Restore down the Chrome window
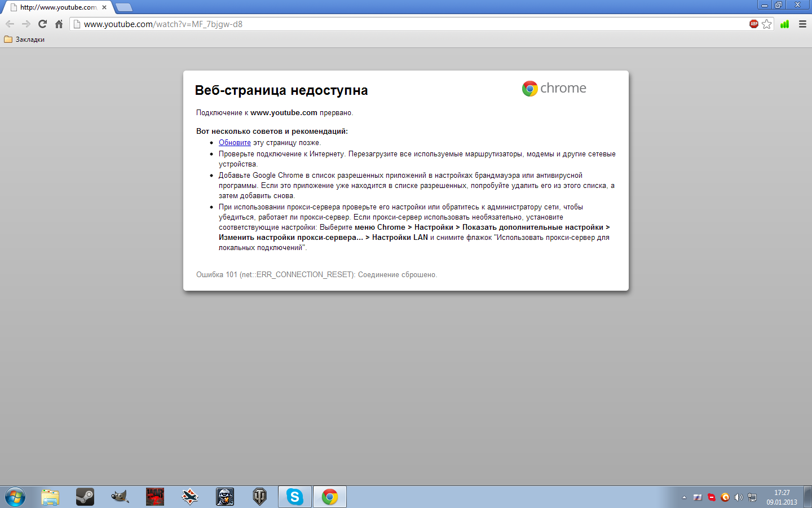812x508 pixels. tap(779, 5)
